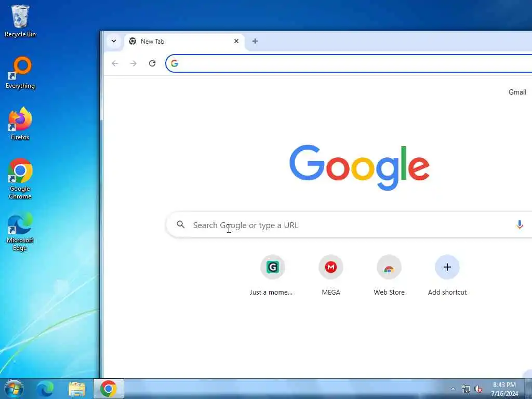Open the Just a moment shortcut tile
The height and width of the screenshot is (399, 532).
pos(272,275)
